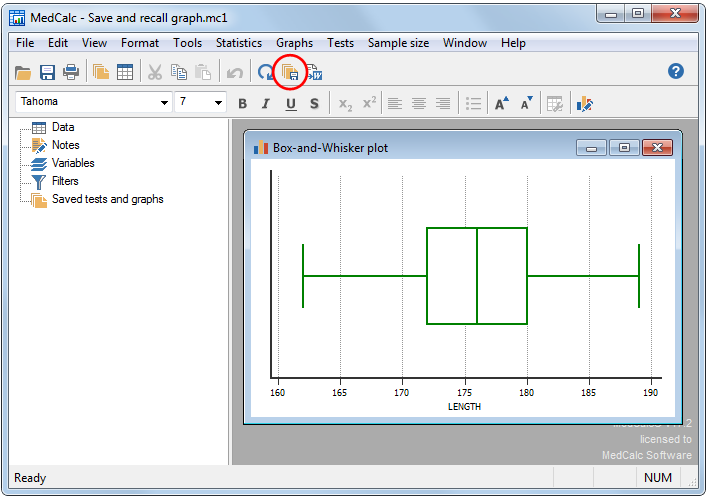Open the spreadsheet data grid icon
This screenshot has width=706, height=497.
pos(125,72)
